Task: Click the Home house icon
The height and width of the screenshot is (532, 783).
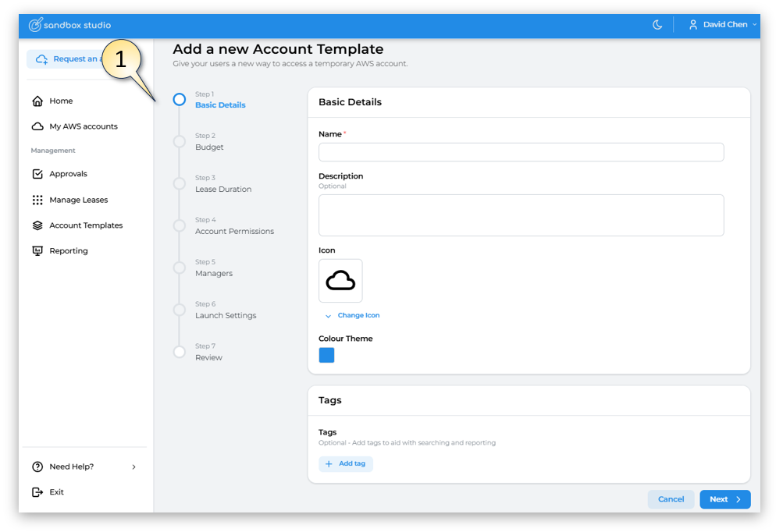Action: (37, 101)
